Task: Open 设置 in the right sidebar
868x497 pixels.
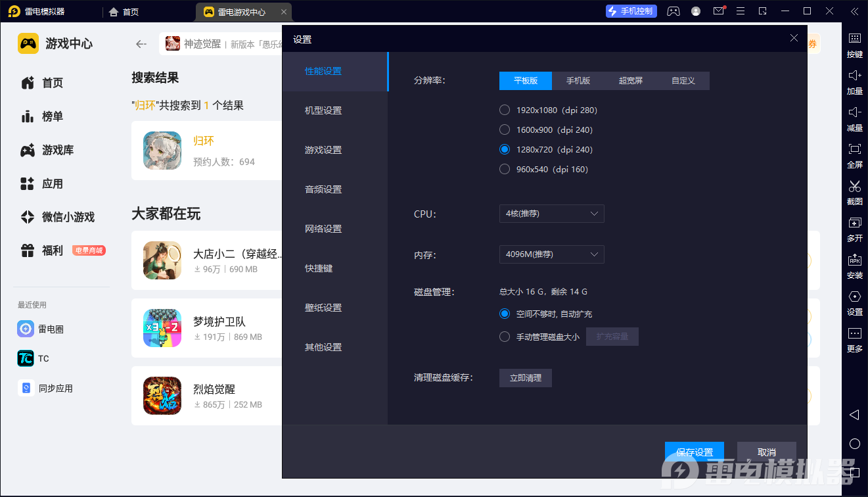Action: click(854, 302)
